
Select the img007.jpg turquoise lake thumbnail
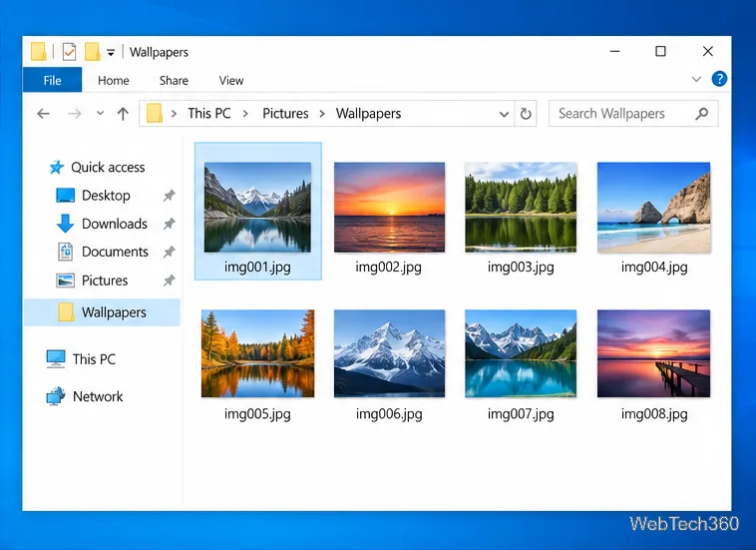521,353
